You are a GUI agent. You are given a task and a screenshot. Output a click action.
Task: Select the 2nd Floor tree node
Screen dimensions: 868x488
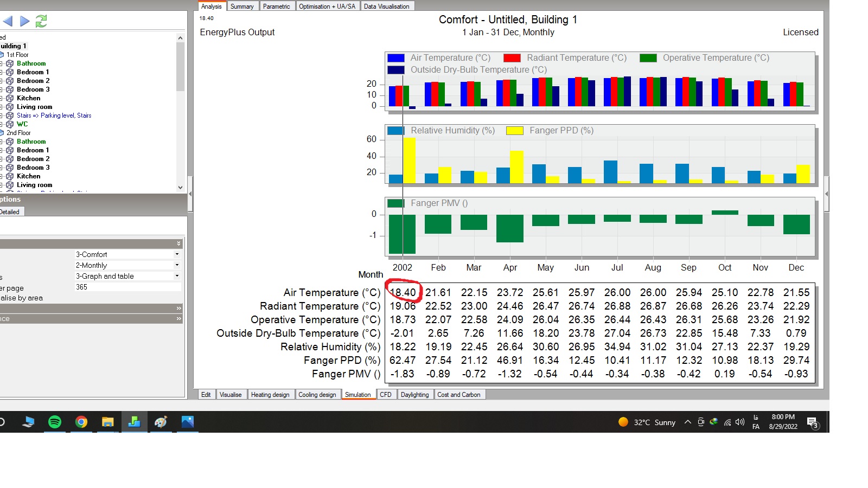point(18,133)
